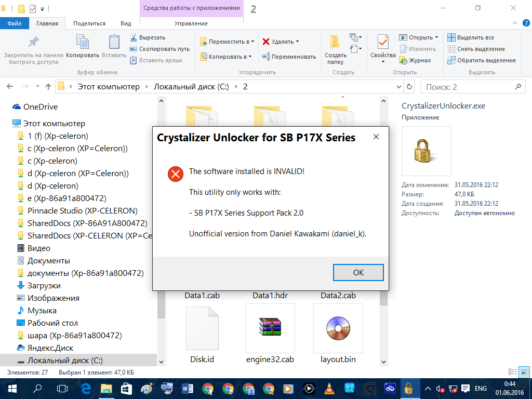Refresh the folder view
The width and height of the screenshot is (532, 399).
click(409, 87)
